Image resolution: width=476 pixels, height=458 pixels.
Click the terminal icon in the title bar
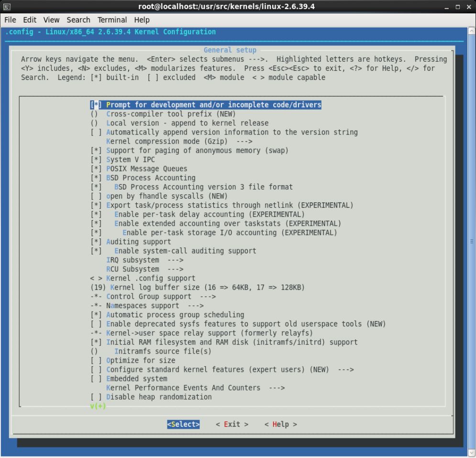[6, 6]
